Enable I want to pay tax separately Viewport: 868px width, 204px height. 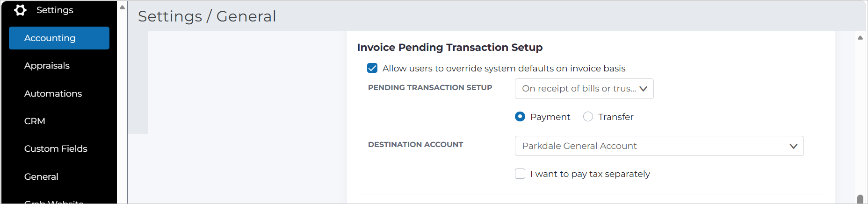(x=520, y=174)
